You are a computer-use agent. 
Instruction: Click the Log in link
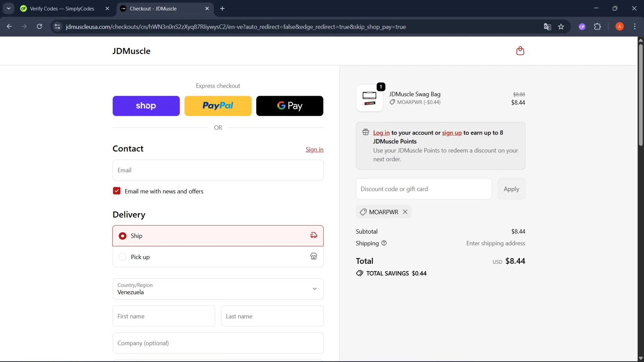(381, 133)
